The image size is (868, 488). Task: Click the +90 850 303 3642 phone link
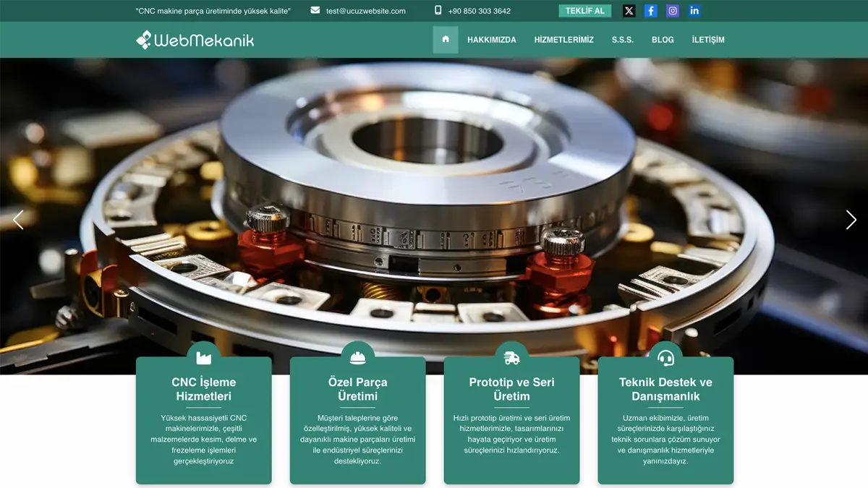coord(480,11)
